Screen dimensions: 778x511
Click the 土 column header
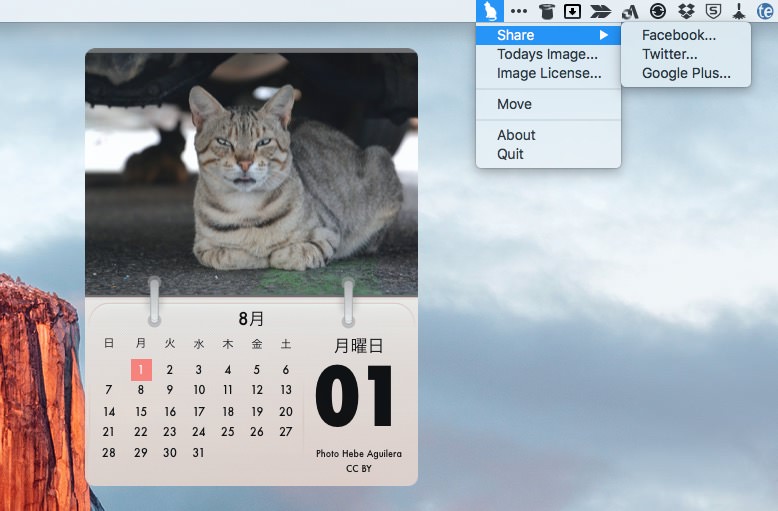[286, 343]
